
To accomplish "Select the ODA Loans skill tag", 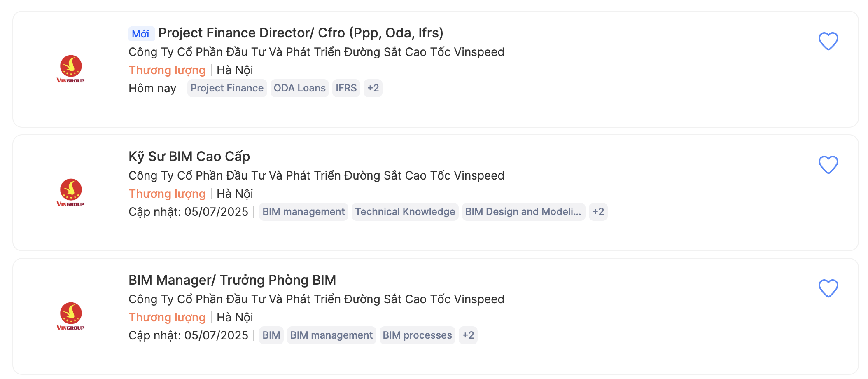I will click(299, 88).
